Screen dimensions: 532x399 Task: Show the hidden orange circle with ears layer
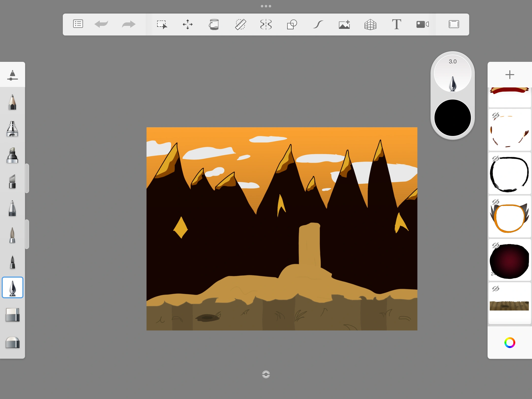click(x=496, y=202)
